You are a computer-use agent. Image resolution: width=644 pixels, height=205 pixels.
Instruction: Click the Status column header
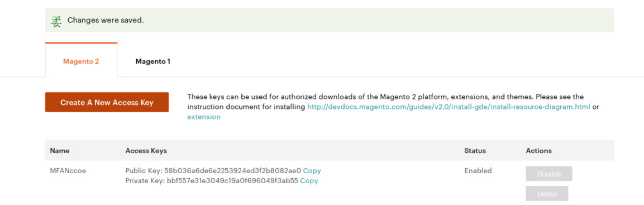click(x=475, y=151)
